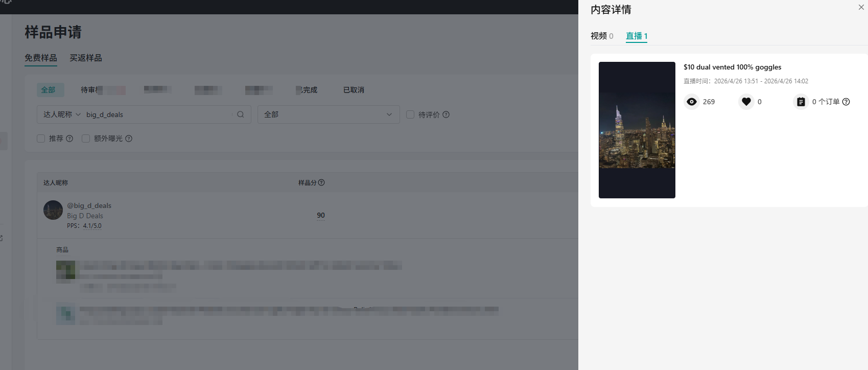Viewport: 868px width, 370px height.
Task: Click the search magnifier icon
Action: tap(241, 114)
